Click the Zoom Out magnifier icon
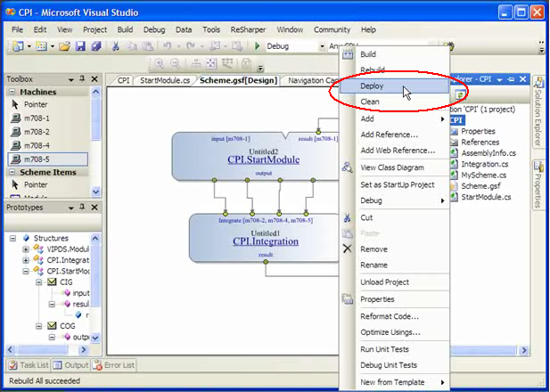 coord(175,63)
